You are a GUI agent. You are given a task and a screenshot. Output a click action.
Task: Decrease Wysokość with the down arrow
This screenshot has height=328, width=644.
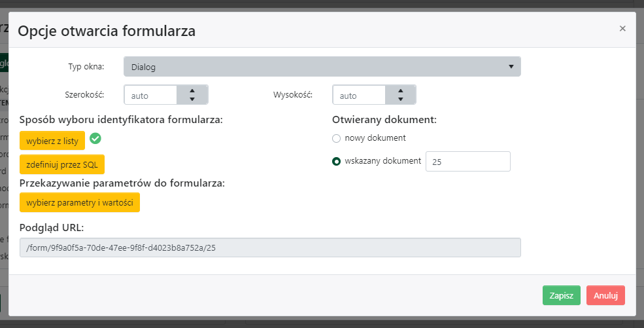click(x=400, y=100)
